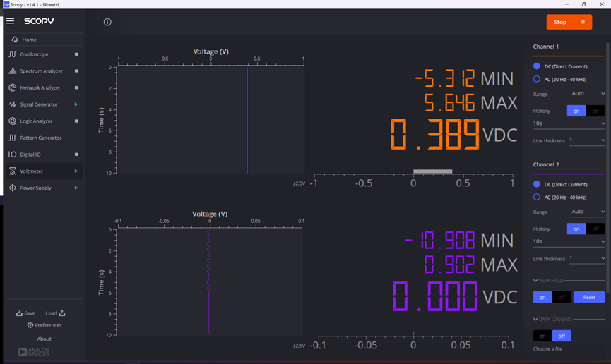The width and height of the screenshot is (611, 364).
Task: Turn Data Logging on
Action: [x=542, y=336]
